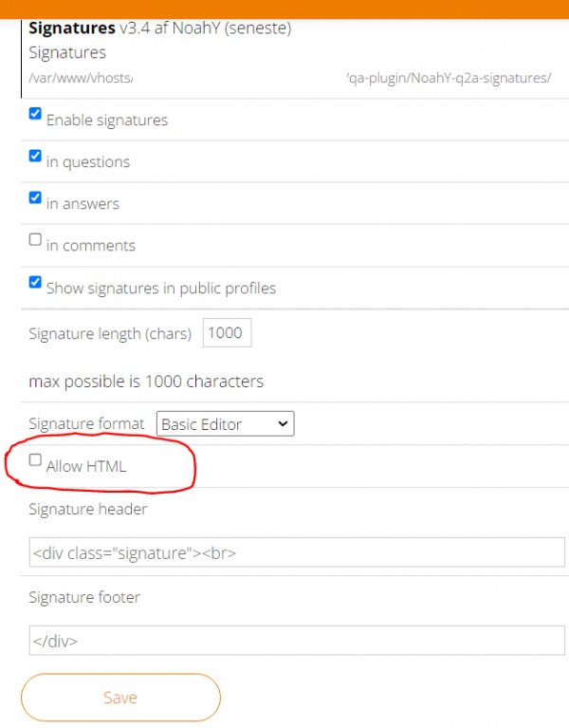
Task: Click the 'Signature length (chars)' label
Action: click(x=110, y=334)
